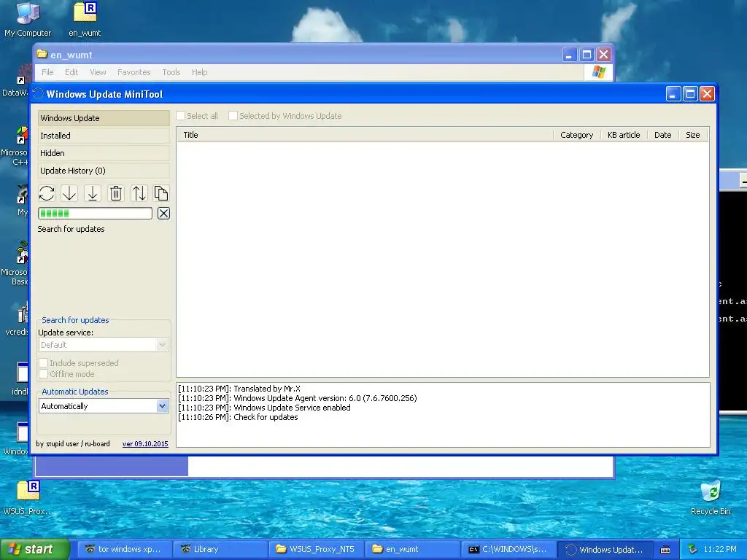Cancel the search with the X button
This screenshot has width=747, height=560.
click(x=163, y=214)
